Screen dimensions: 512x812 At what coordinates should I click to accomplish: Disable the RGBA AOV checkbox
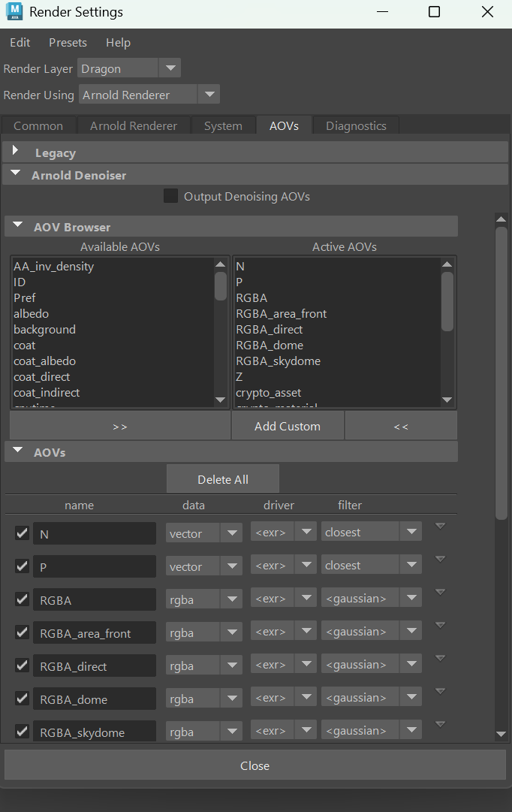click(x=22, y=599)
